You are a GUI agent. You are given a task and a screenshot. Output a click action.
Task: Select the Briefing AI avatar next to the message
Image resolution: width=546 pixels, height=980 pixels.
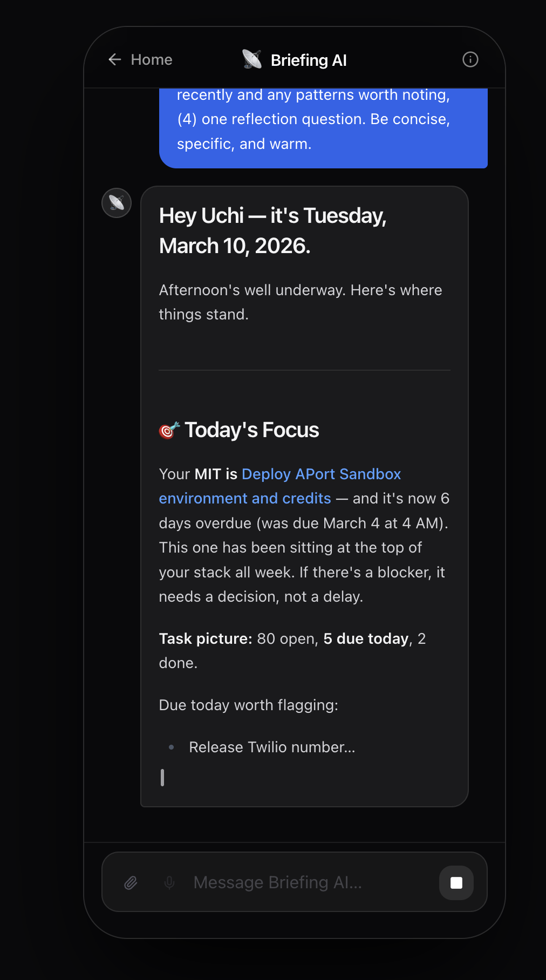pyautogui.click(x=115, y=202)
